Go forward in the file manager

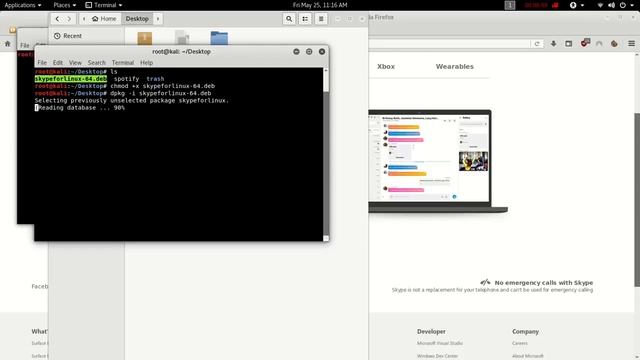click(69, 19)
